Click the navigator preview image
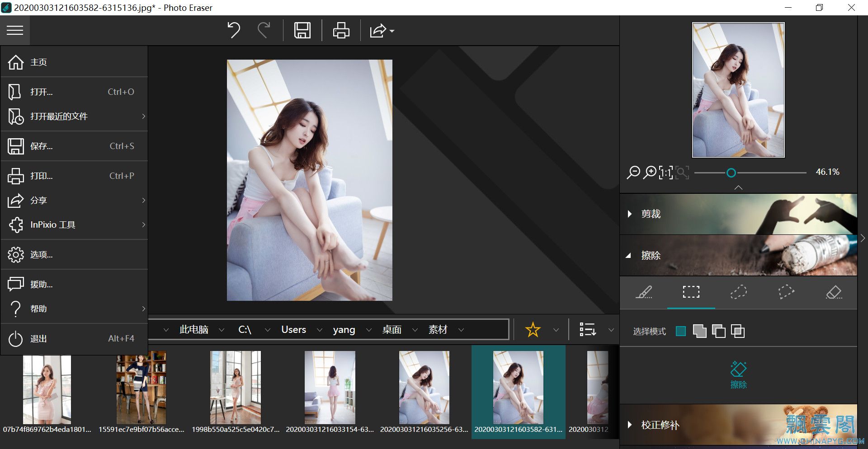This screenshot has width=868, height=449. [x=738, y=90]
